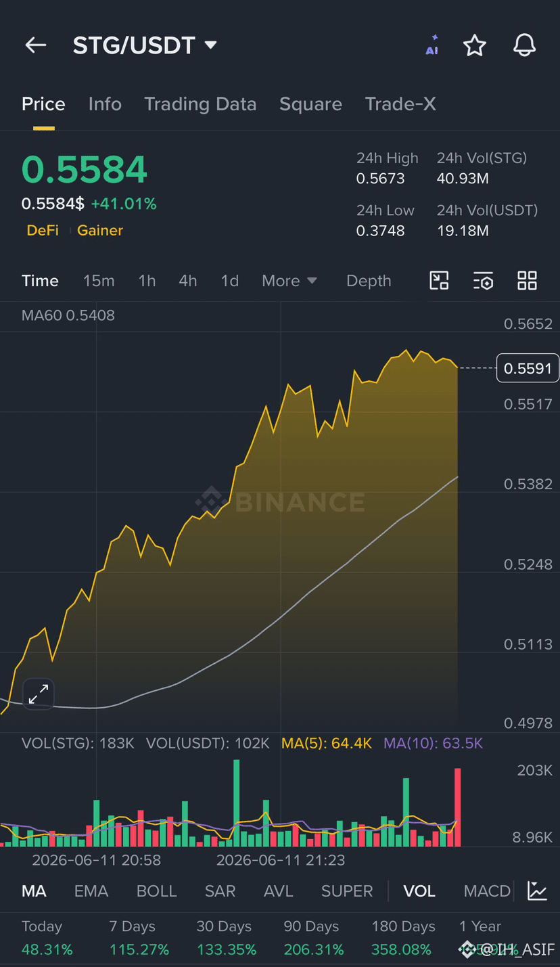Viewport: 560px width, 967px height.
Task: Tap the Gainer tag
Action: [x=100, y=230]
